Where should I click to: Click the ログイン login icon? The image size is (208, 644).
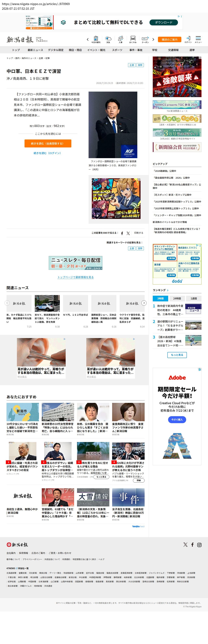pyautogui.click(x=188, y=39)
